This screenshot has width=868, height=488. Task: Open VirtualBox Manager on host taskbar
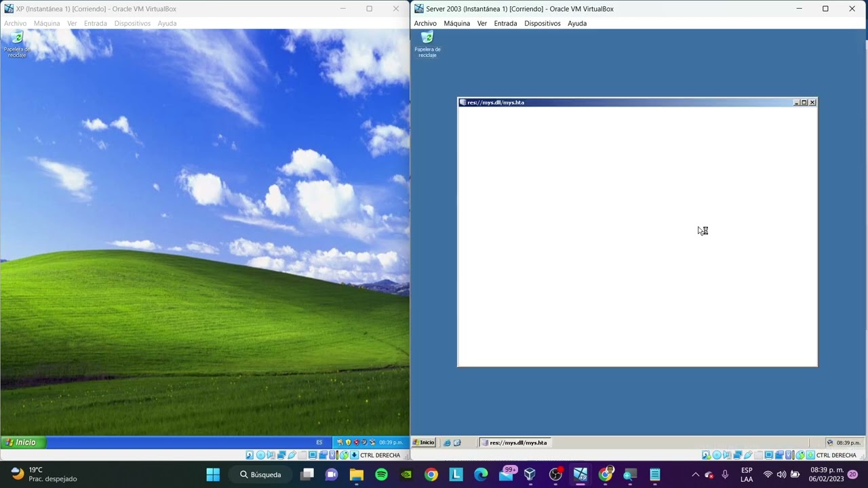[x=530, y=474]
